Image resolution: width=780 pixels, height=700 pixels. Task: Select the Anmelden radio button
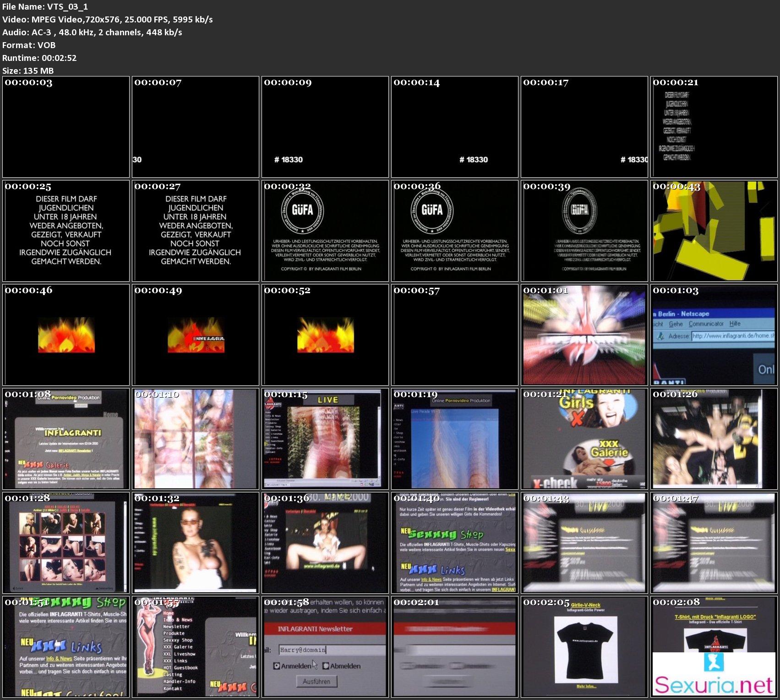click(x=277, y=666)
